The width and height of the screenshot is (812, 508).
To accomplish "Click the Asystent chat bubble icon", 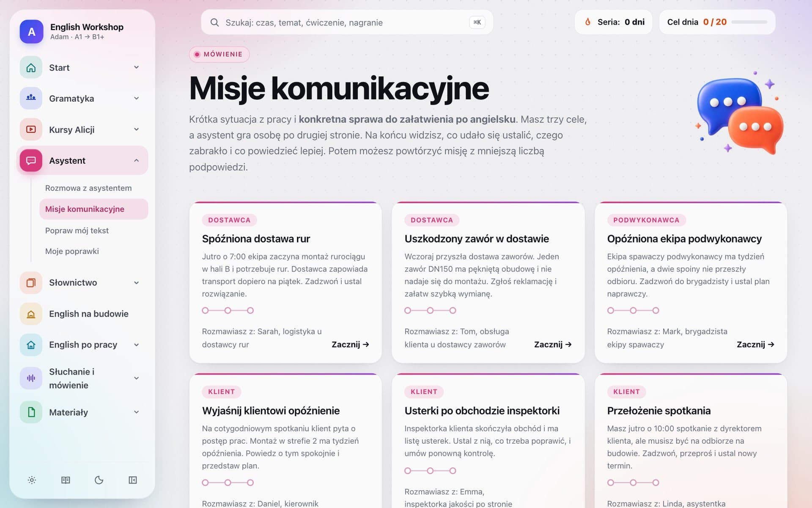I will click(31, 160).
